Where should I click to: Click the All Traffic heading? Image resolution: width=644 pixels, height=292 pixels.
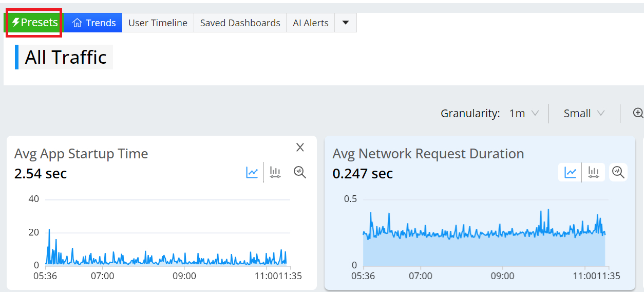(x=66, y=57)
